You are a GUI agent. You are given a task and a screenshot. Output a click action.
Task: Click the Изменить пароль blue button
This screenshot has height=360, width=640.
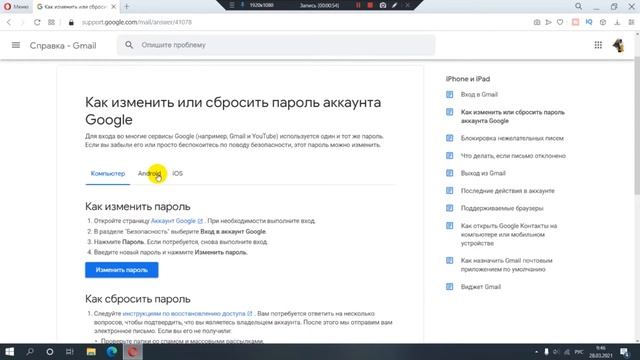coord(122,270)
